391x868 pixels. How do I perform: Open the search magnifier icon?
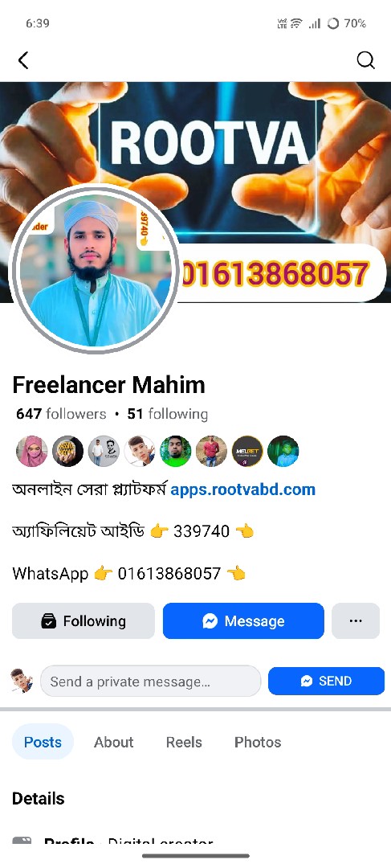(365, 60)
